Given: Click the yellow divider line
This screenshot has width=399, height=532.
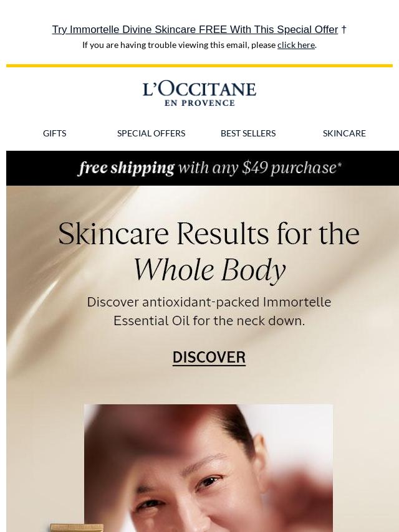Looking at the screenshot, I should point(199,65).
